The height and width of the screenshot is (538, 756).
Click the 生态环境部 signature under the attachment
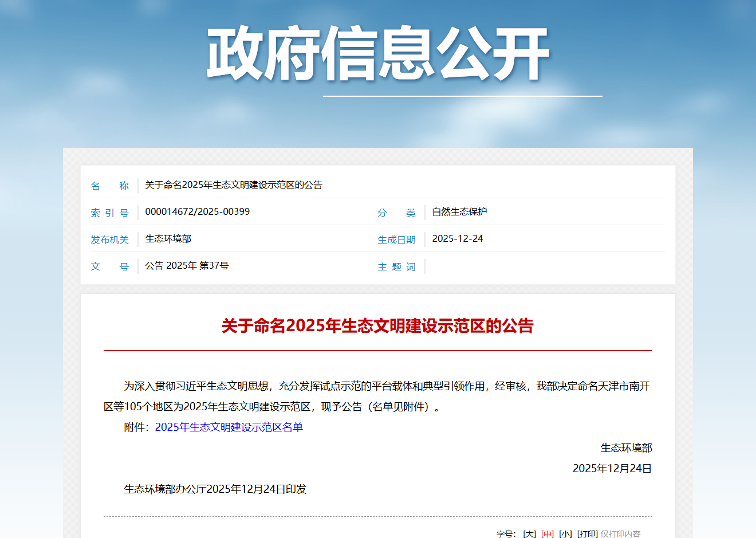pyautogui.click(x=626, y=448)
